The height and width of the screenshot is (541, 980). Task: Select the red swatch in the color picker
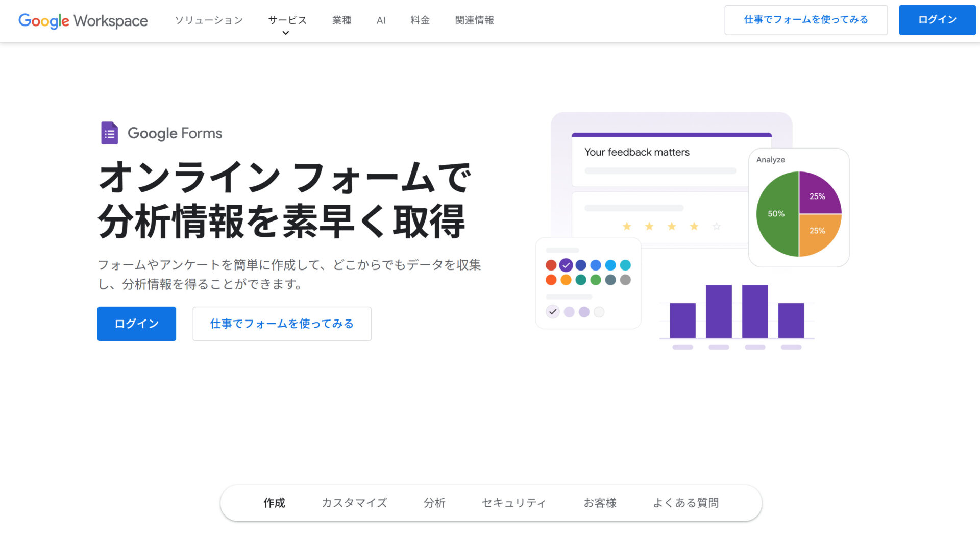click(x=551, y=265)
